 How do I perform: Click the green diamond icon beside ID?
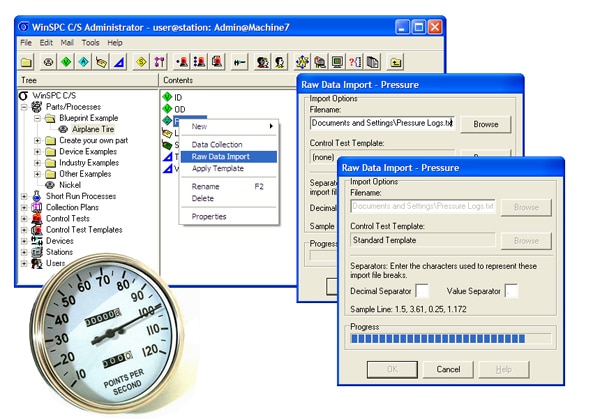[166, 97]
